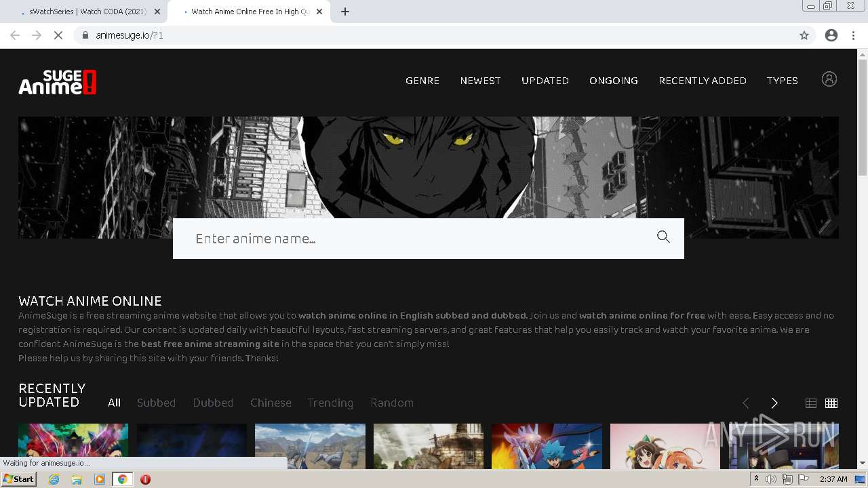Open the user account icon

829,79
